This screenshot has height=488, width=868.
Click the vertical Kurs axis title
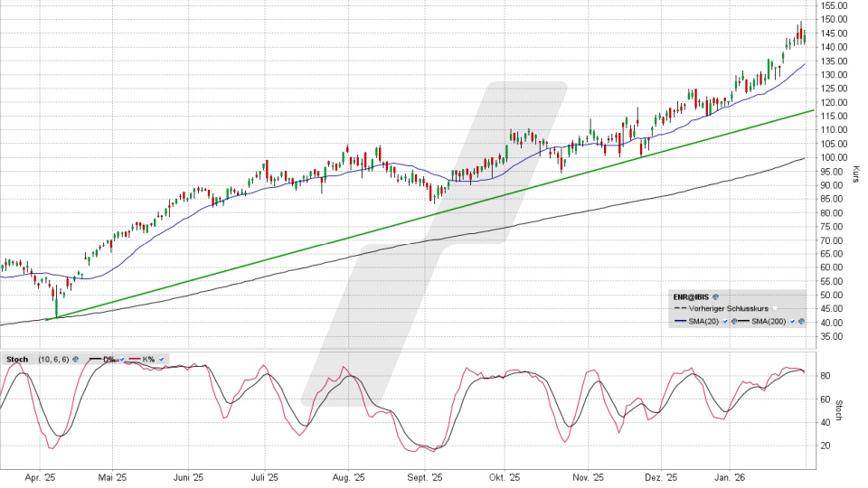855,174
